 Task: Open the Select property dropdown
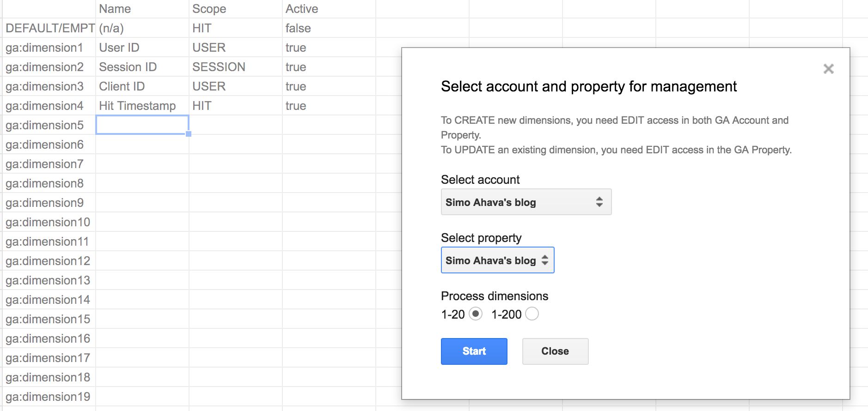pyautogui.click(x=497, y=260)
